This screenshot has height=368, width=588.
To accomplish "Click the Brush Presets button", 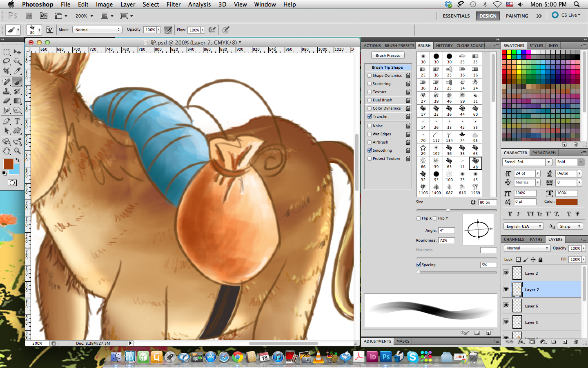I will click(x=388, y=56).
